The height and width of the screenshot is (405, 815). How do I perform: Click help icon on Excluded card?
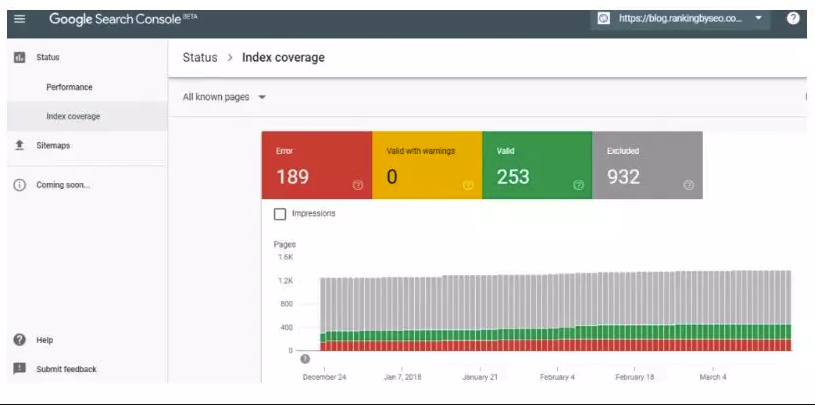pos(688,185)
